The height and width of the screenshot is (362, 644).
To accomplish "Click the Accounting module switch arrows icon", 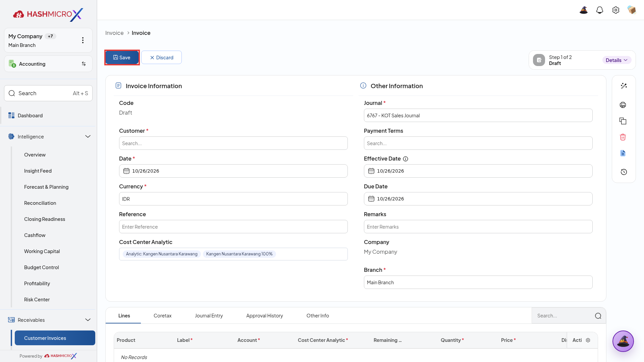I will point(84,64).
